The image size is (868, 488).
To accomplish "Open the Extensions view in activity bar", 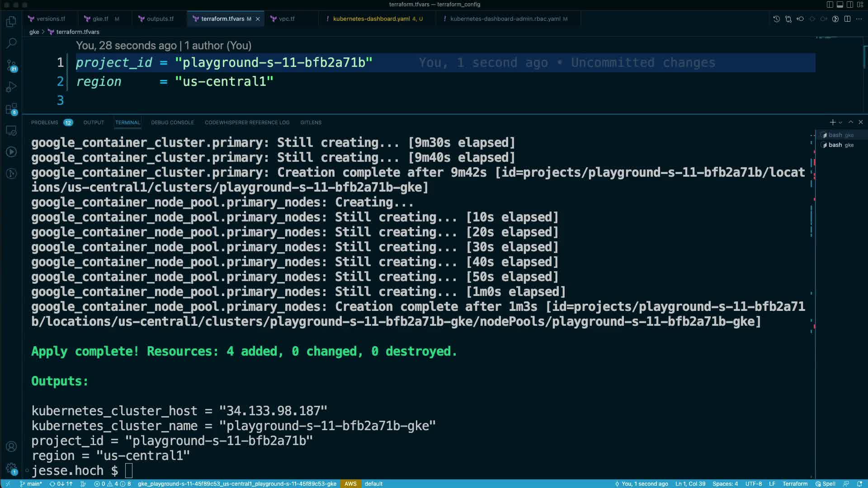I will coord(11,108).
